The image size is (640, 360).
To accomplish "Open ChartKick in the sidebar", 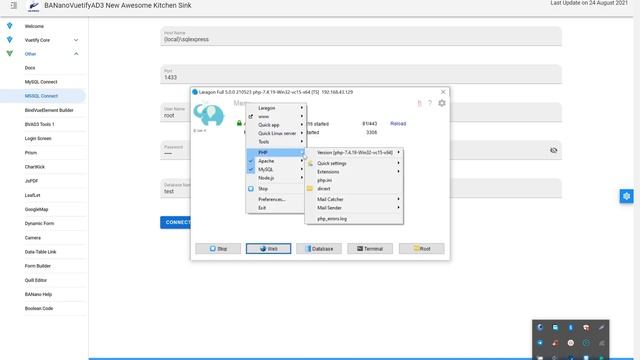I will click(x=35, y=167).
